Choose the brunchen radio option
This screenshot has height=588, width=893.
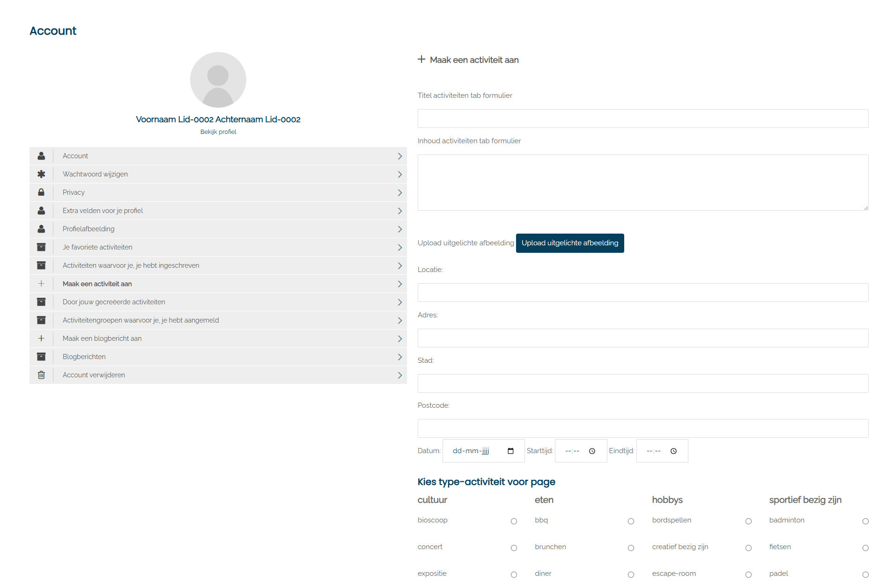coord(631,548)
